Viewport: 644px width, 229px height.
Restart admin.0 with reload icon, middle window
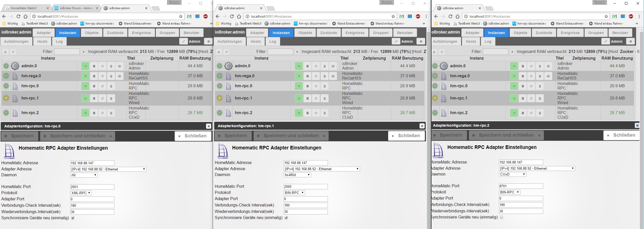(316, 66)
